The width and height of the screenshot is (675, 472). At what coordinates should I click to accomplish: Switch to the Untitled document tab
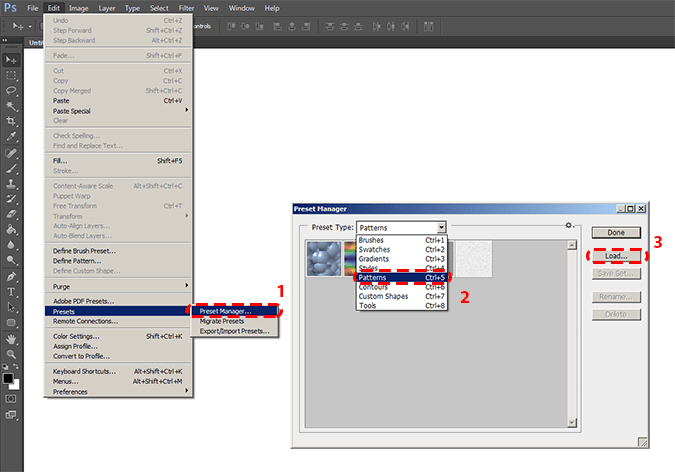click(x=36, y=43)
